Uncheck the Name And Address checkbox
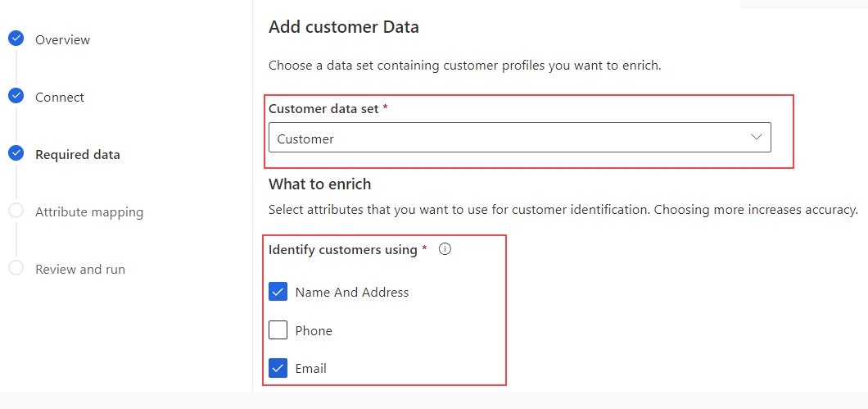This screenshot has width=868, height=409. tap(278, 292)
